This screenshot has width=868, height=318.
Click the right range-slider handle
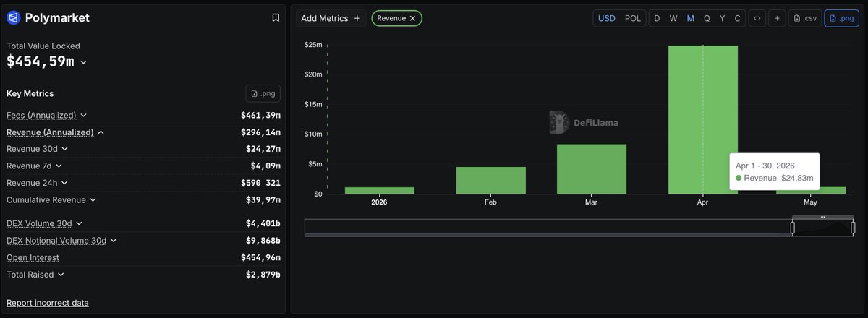coord(854,228)
